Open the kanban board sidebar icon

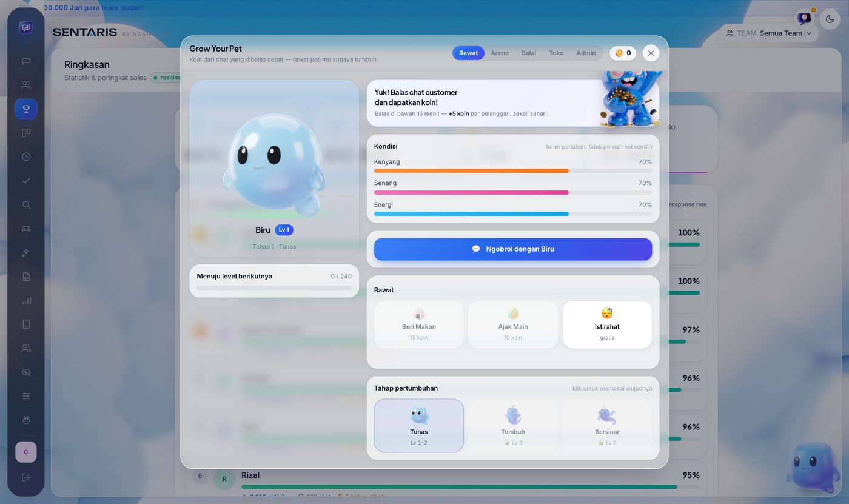26,133
